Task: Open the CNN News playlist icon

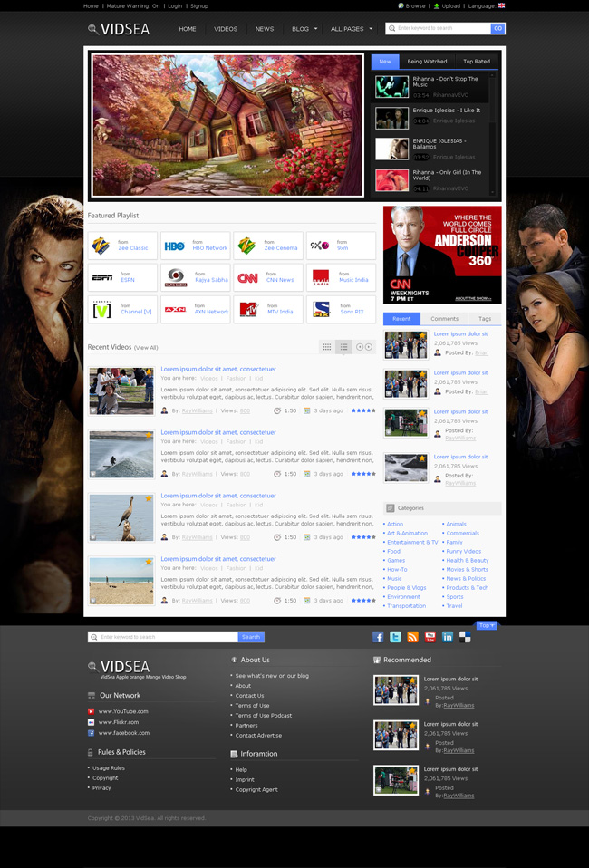Action: (247, 278)
